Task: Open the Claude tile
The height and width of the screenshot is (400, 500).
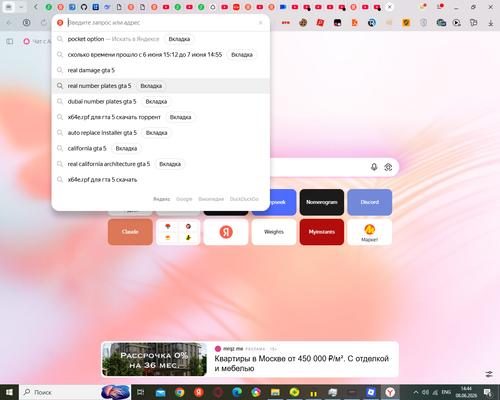Action: tap(130, 232)
